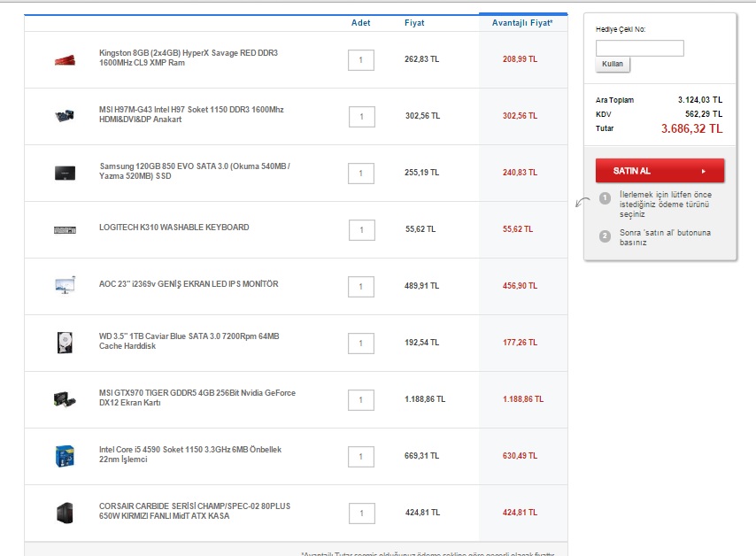Click WD harddisk advantage price 177,26 TL
The height and width of the screenshot is (556, 756).
520,343
